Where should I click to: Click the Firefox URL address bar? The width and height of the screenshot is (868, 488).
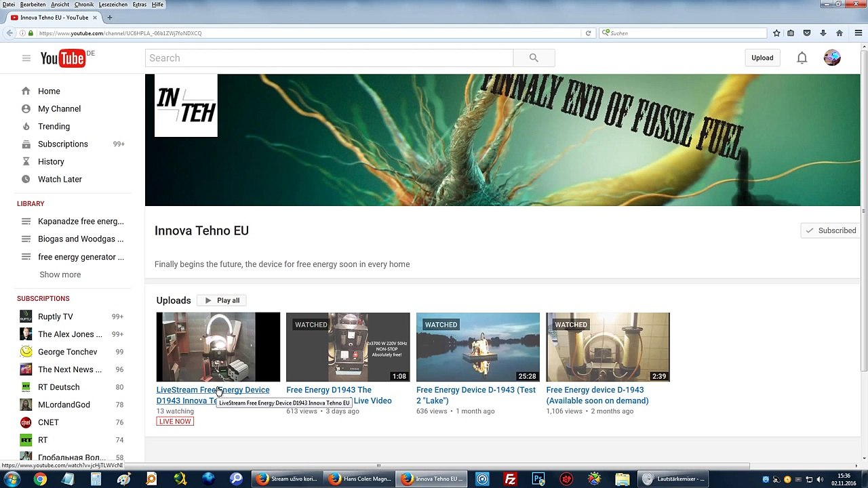tap(309, 33)
